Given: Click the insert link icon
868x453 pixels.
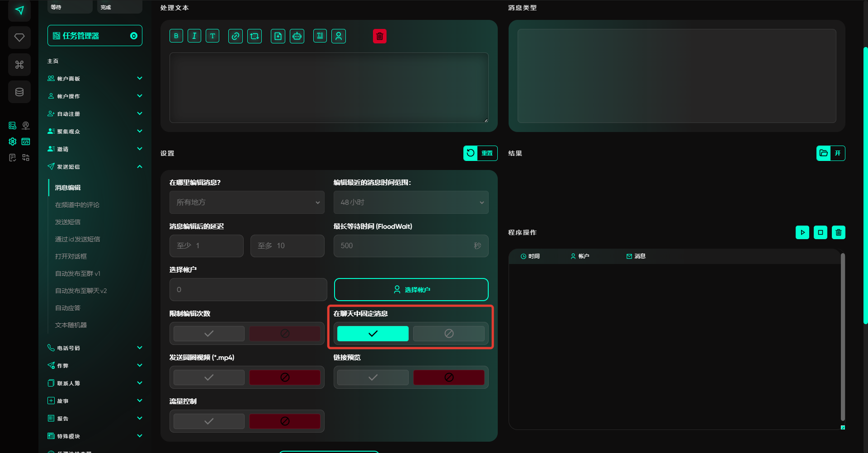Looking at the screenshot, I should tap(235, 36).
